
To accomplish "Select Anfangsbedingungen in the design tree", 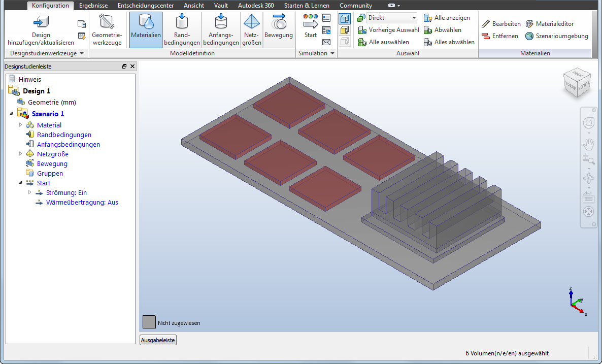I will [69, 144].
